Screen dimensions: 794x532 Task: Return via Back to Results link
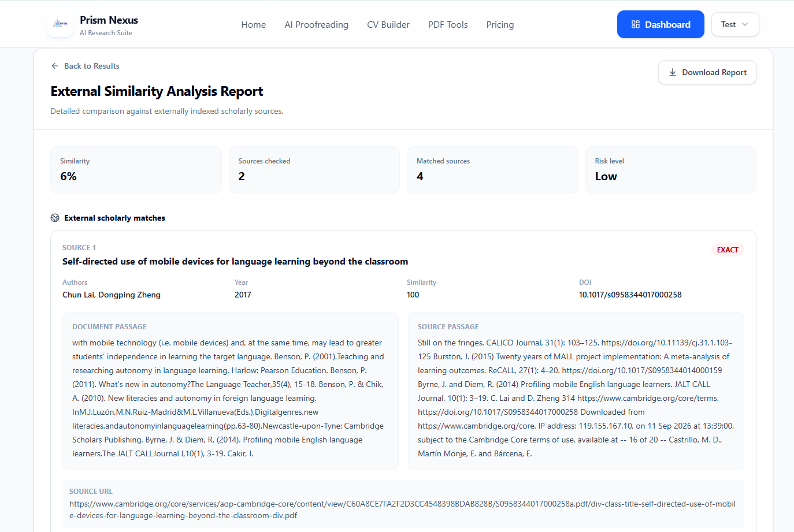[85, 66]
